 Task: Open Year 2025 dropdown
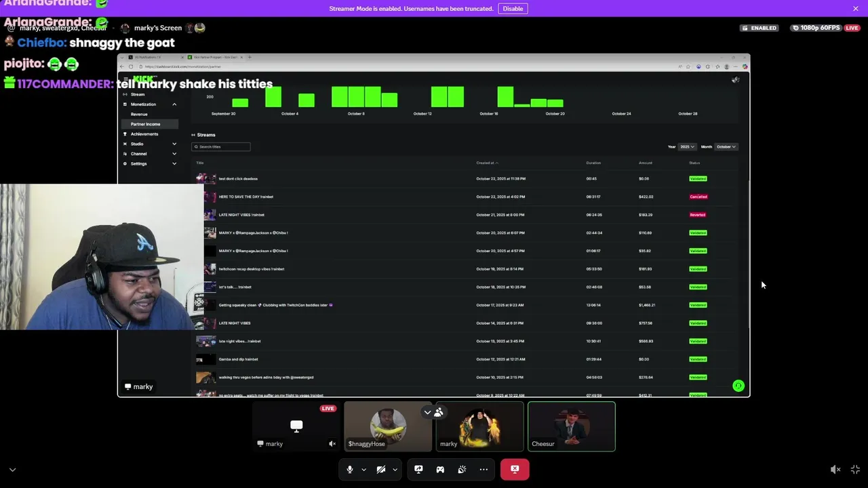(688, 146)
